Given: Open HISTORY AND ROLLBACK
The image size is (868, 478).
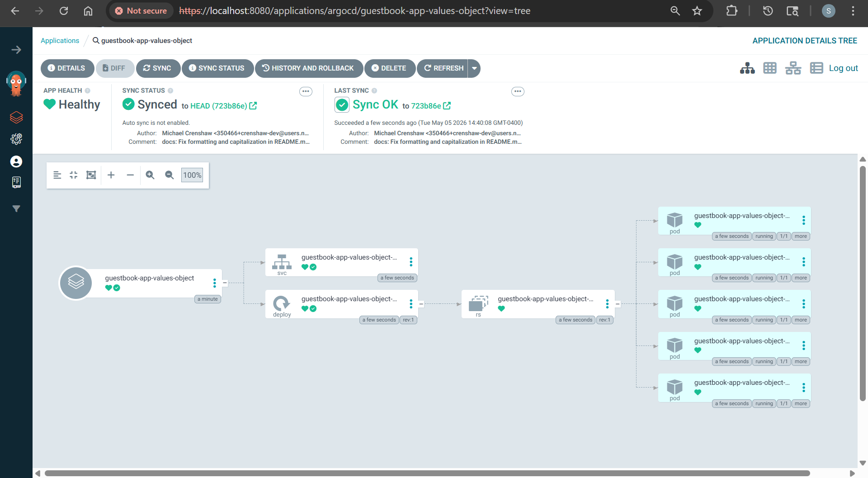Looking at the screenshot, I should [x=308, y=68].
